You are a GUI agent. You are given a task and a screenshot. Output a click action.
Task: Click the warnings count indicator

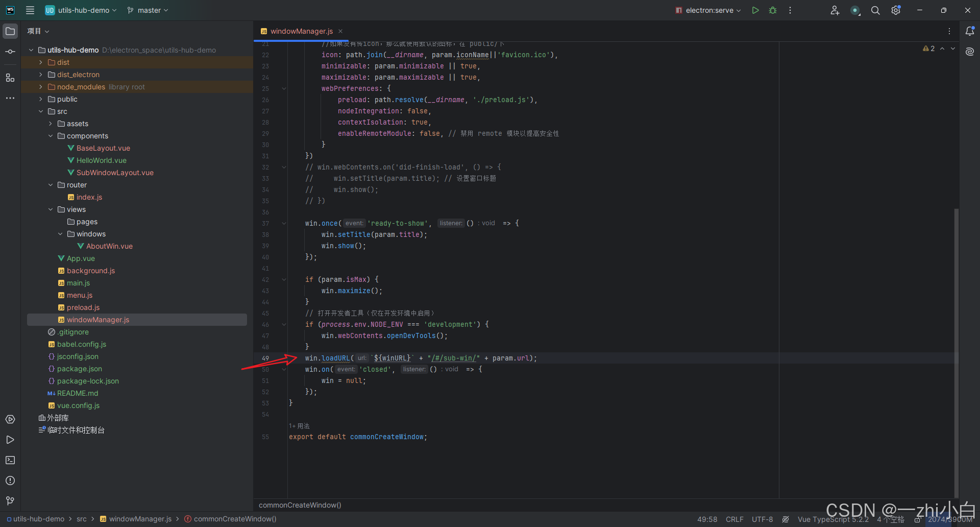click(x=929, y=49)
